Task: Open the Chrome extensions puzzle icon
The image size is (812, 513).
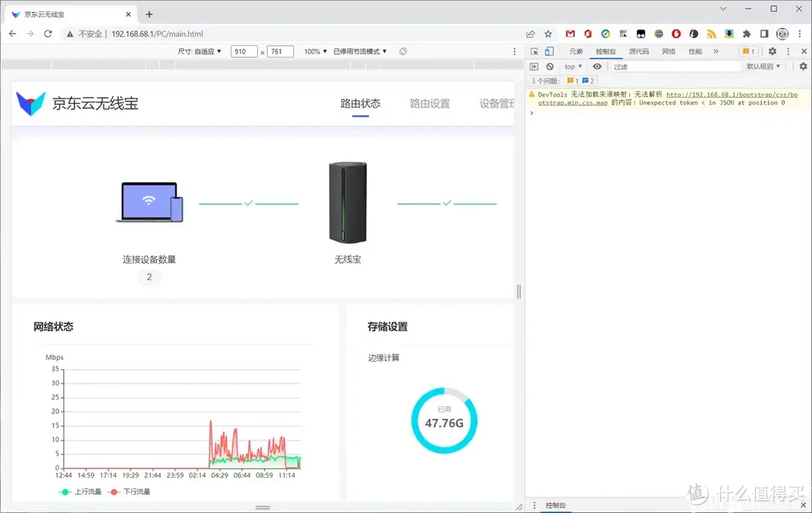Action: pos(747,34)
